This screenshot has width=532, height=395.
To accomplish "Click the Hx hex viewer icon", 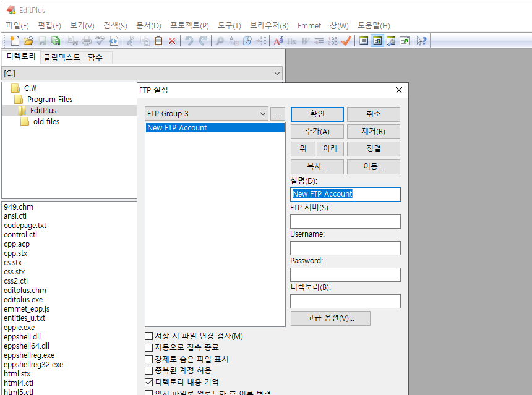I will (292, 41).
